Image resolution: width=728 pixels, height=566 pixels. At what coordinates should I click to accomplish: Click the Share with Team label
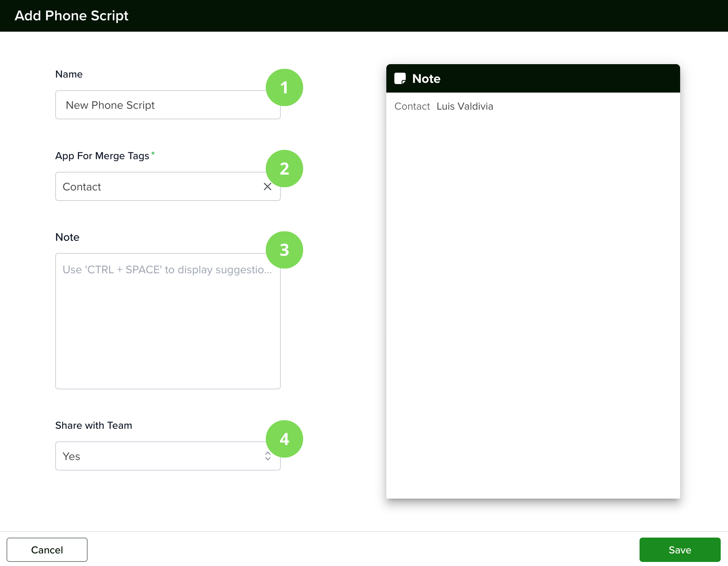94,425
